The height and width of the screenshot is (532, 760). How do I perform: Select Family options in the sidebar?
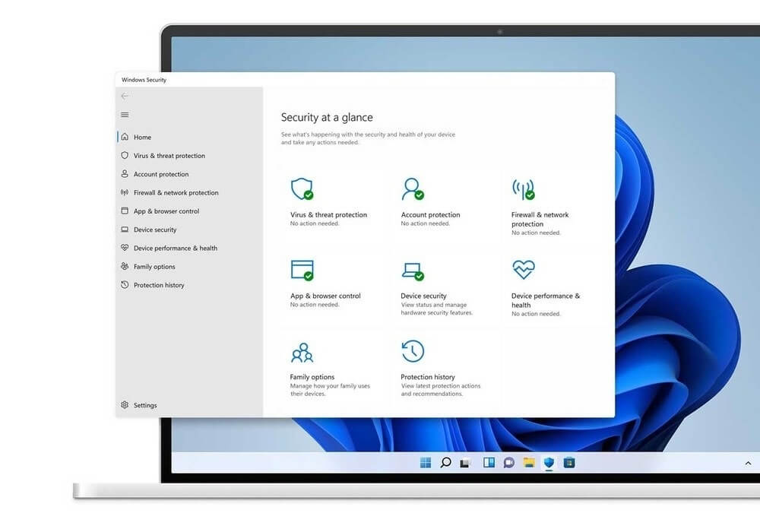point(189,266)
